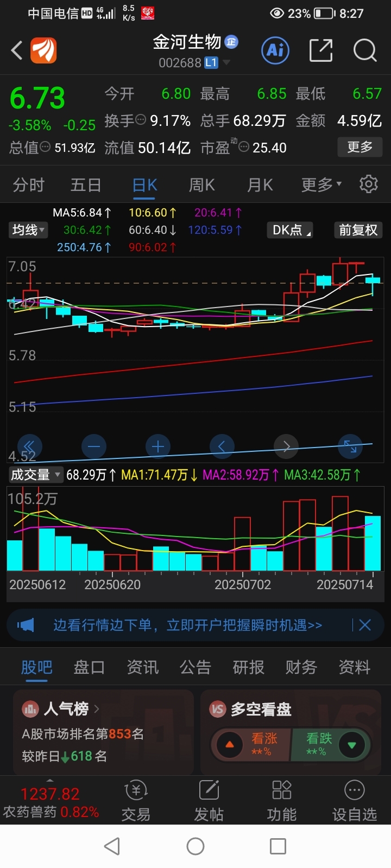391x868 pixels.
Task: Tap the blue verified badge by 金河生物
Action: click(231, 42)
